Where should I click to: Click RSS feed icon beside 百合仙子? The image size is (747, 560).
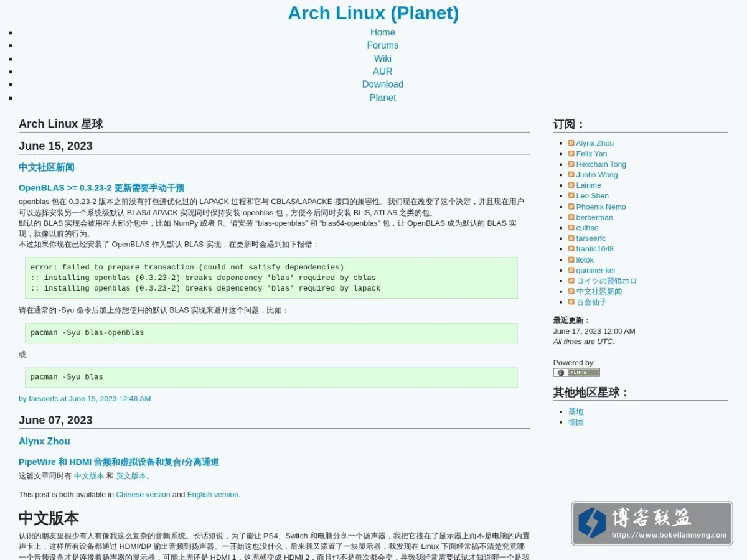[x=571, y=302]
